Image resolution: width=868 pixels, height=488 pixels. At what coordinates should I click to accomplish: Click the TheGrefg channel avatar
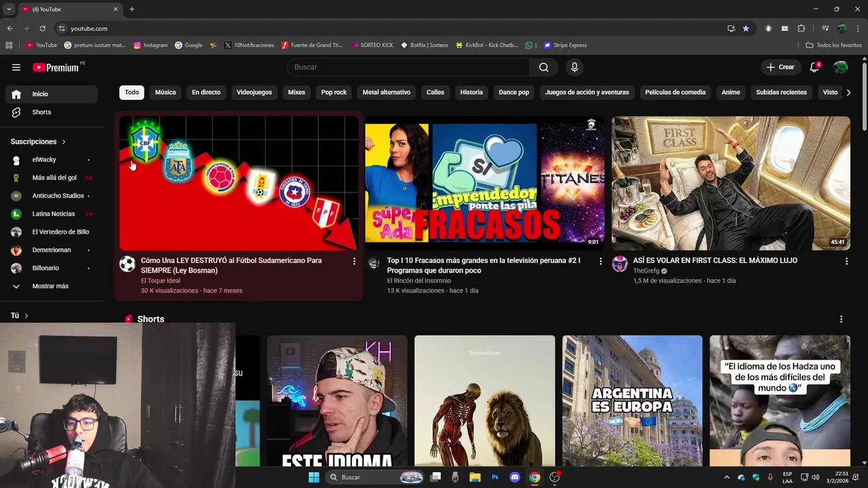tap(620, 264)
